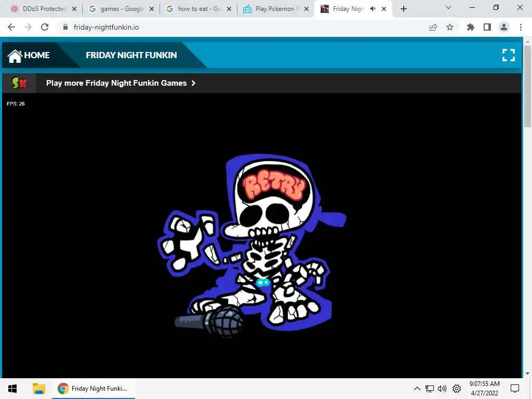Click scrollbar down arrow
The height and width of the screenshot is (399, 532).
point(527,374)
